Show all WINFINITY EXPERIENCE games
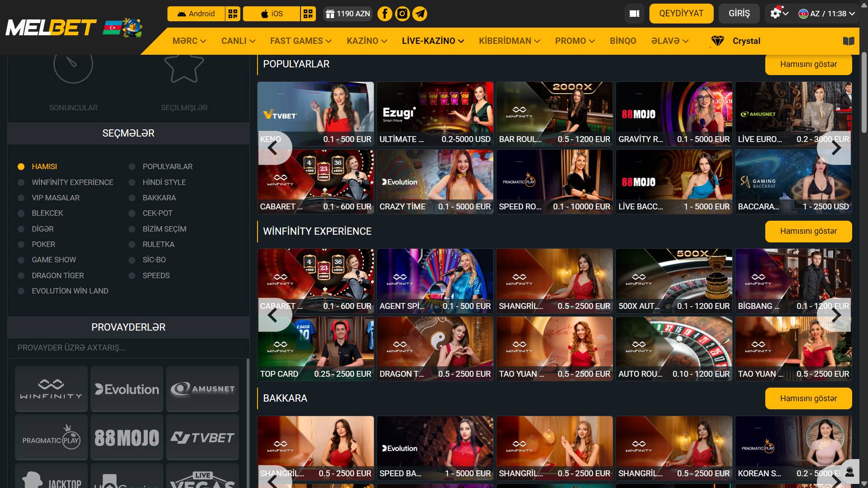Screen dimensions: 868x488 808,232
